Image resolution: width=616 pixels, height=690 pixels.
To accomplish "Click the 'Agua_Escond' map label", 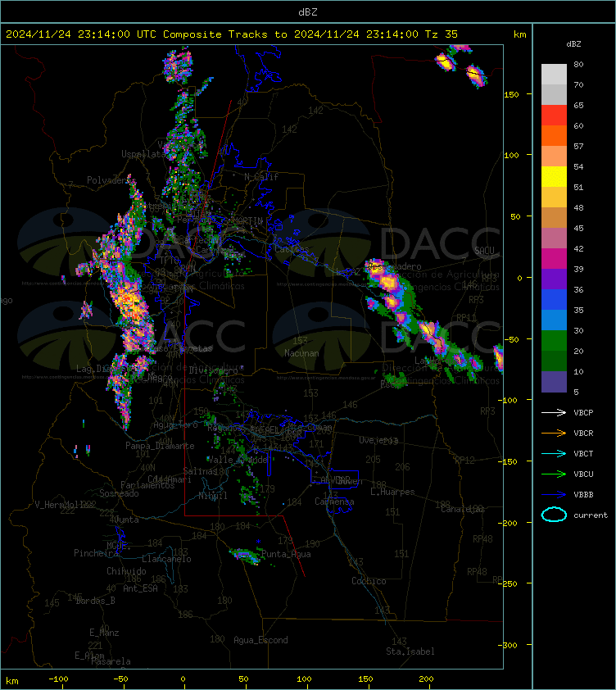I will pyautogui.click(x=261, y=640).
